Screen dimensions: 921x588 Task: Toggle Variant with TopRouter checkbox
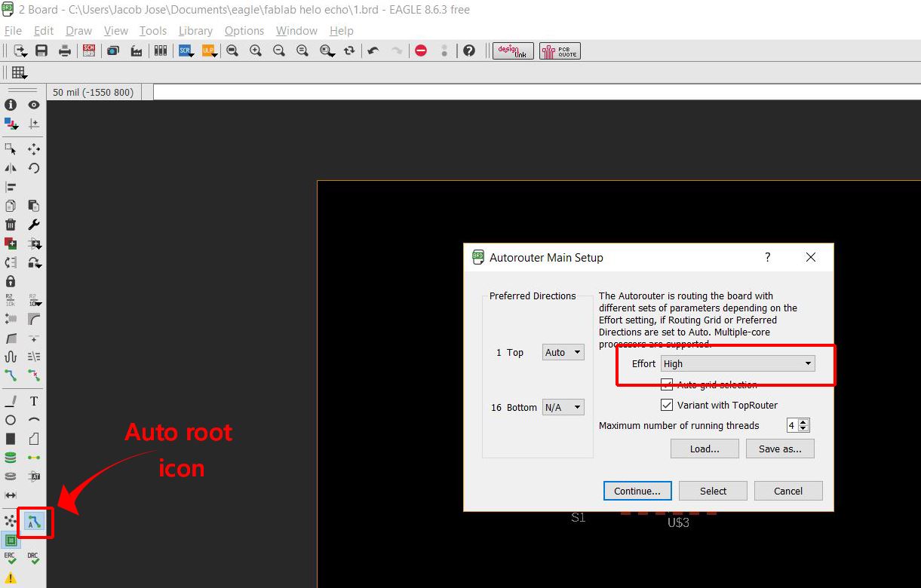click(667, 405)
